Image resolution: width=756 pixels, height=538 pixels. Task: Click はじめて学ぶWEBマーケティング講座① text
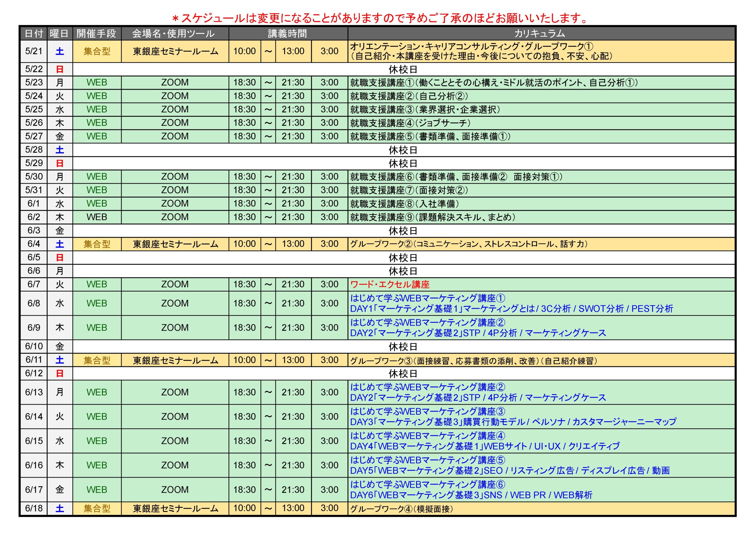pyautogui.click(x=428, y=298)
